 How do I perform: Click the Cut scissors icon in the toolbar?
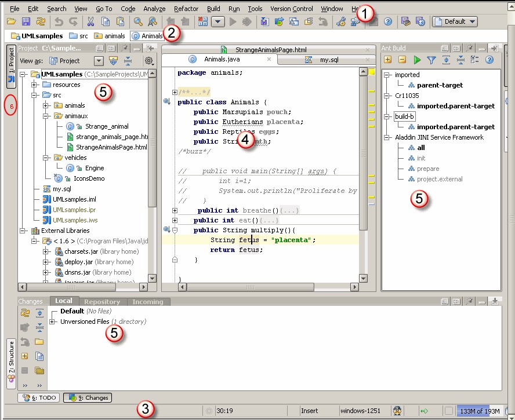[x=90, y=21]
